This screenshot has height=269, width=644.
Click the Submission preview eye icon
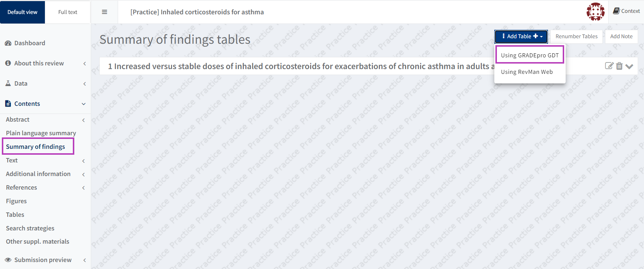[8, 260]
